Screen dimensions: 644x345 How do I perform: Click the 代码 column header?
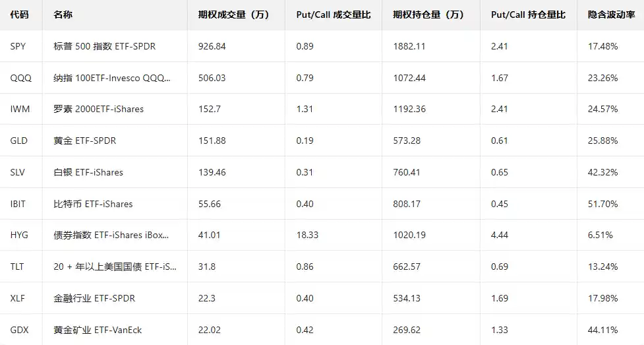pos(19,15)
